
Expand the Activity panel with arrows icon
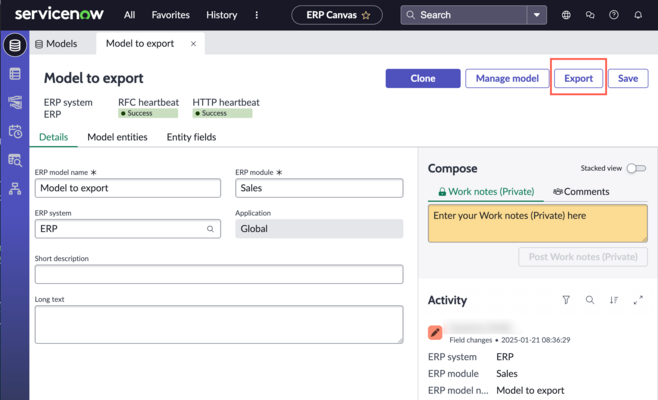click(638, 300)
